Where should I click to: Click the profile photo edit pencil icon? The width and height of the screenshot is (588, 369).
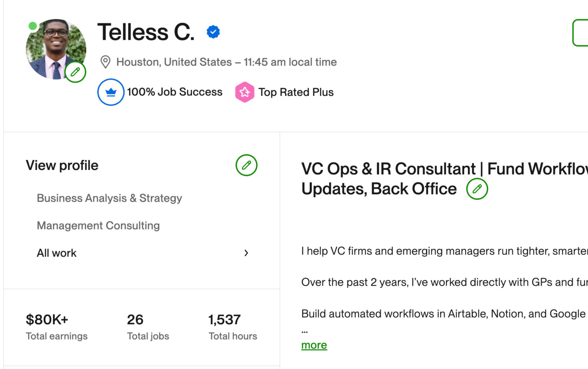[75, 72]
